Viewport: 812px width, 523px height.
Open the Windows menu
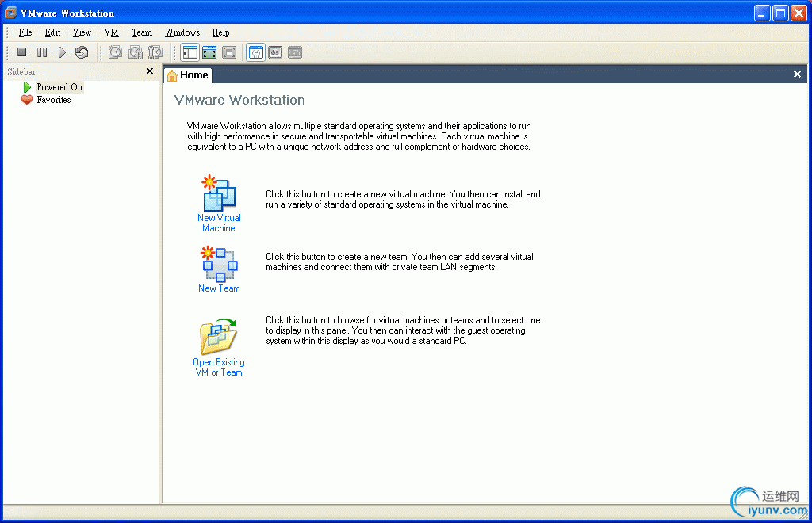(182, 32)
